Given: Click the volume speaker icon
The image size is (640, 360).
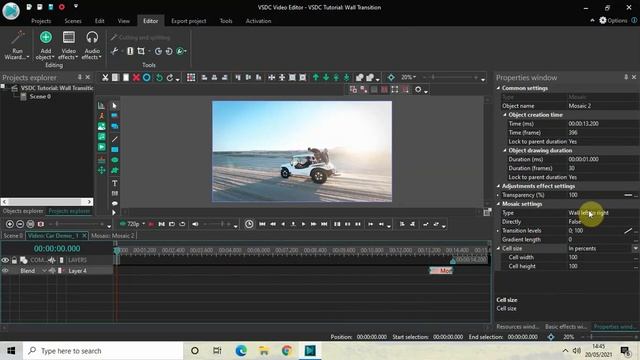Looking at the screenshot, I should click(x=196, y=224).
